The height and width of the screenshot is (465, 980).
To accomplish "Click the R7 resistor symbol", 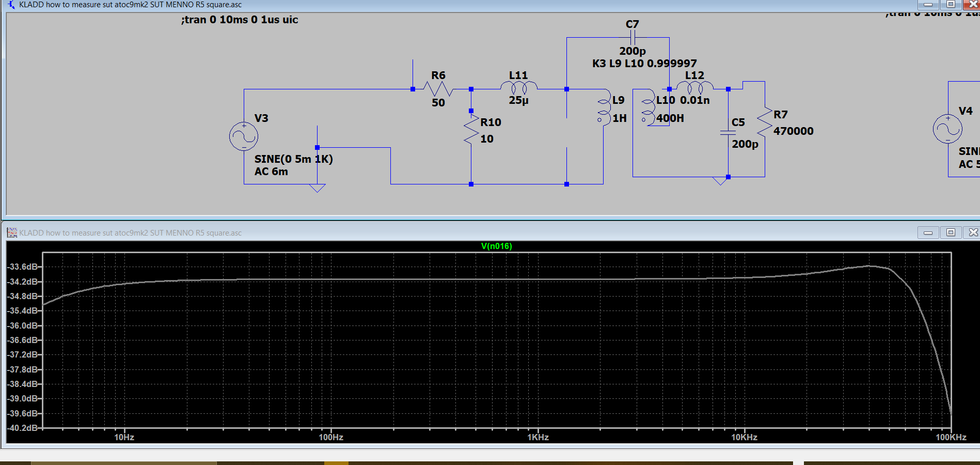I will coord(765,123).
